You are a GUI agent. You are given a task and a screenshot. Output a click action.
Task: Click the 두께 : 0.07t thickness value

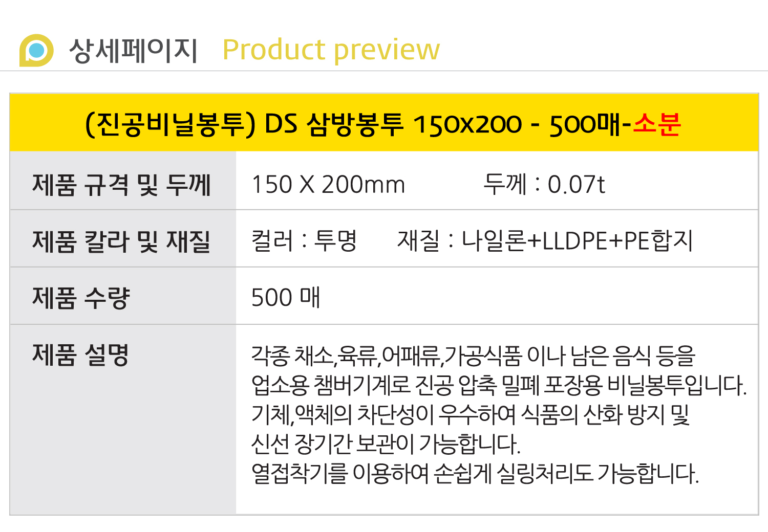[544, 185]
